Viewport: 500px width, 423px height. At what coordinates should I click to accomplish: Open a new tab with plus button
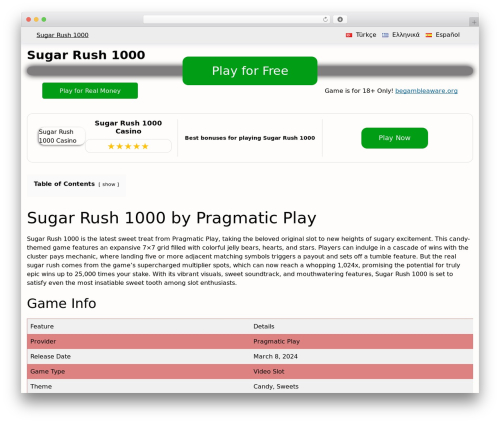[x=474, y=22]
